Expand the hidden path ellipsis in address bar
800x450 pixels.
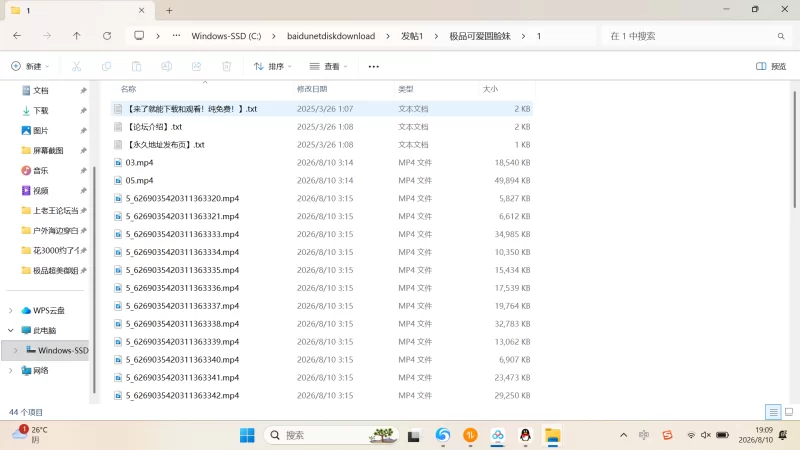pyautogui.click(x=176, y=36)
